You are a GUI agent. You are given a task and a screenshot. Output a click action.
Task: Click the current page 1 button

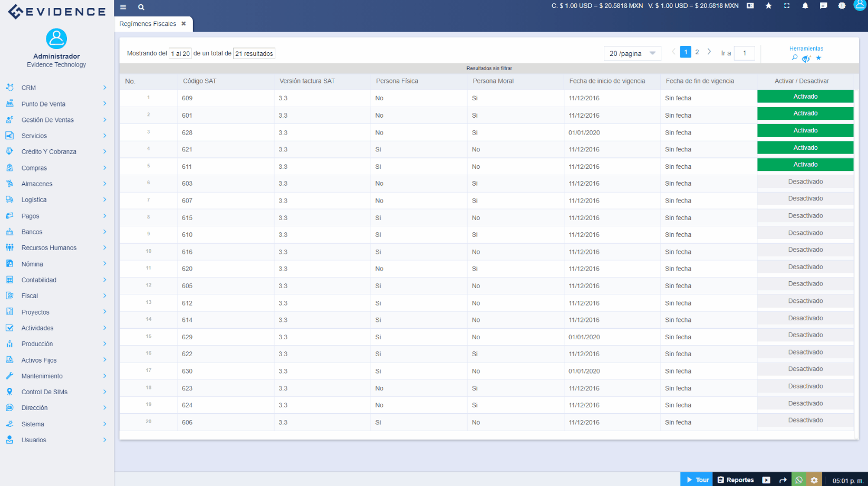pyautogui.click(x=686, y=52)
